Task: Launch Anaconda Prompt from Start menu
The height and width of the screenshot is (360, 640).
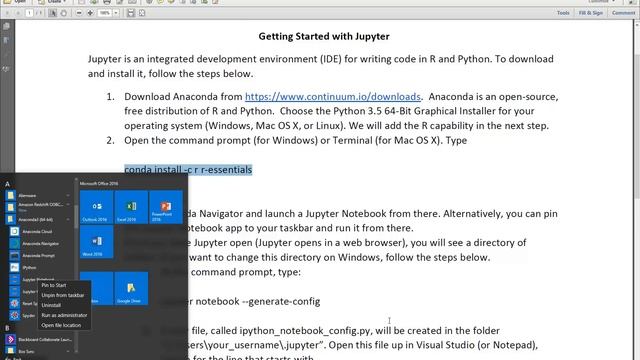Action: pyautogui.click(x=38, y=256)
